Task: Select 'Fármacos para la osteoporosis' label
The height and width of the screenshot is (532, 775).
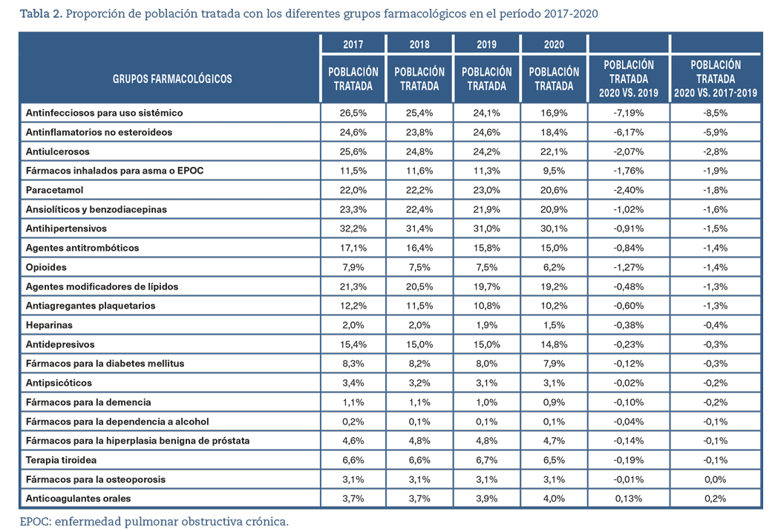Action: (x=96, y=479)
